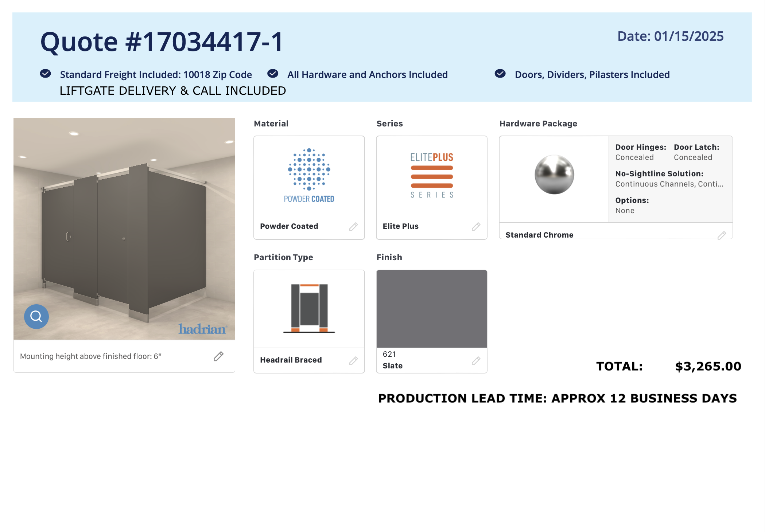Image resolution: width=765 pixels, height=532 pixels.
Task: Click the 'Material' section heading
Action: (x=271, y=124)
